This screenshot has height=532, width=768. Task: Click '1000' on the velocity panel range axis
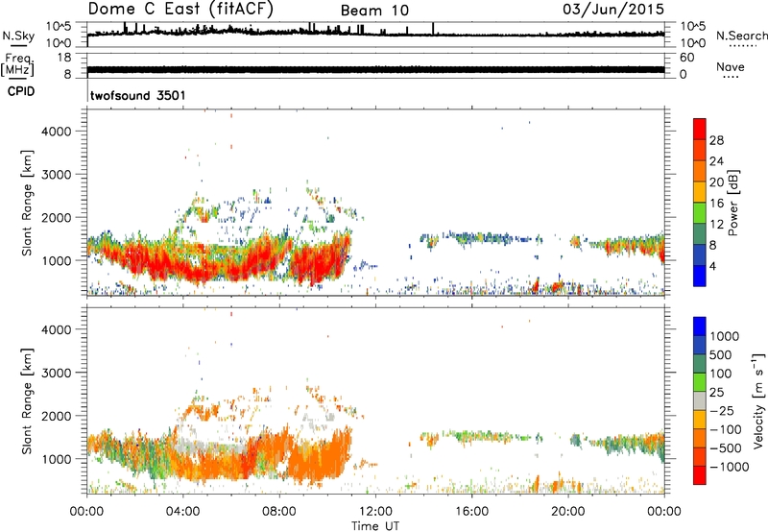pyautogui.click(x=56, y=459)
